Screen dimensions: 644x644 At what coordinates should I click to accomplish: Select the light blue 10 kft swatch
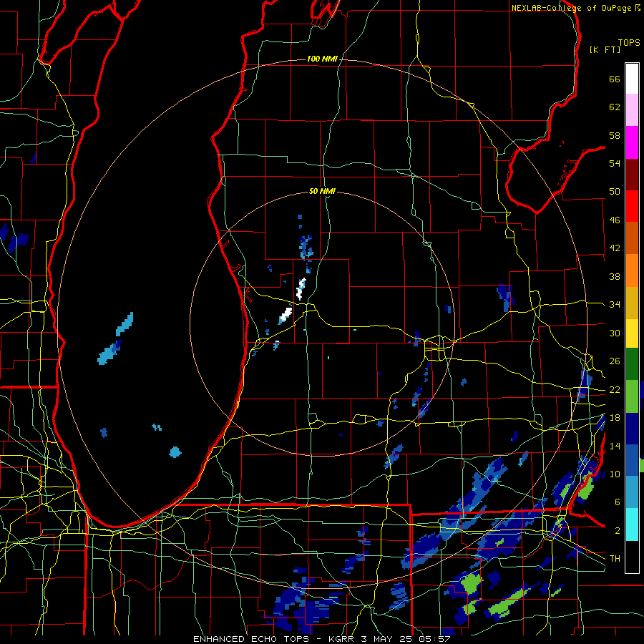point(632,492)
